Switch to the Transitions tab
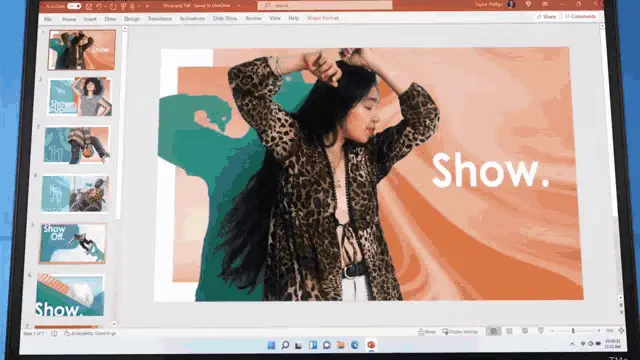This screenshot has height=360, width=640. click(160, 19)
